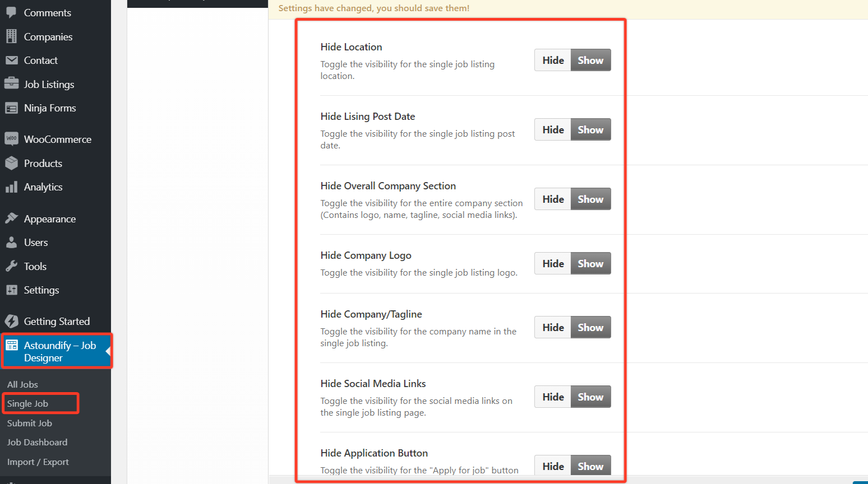Hide the Company Logo
This screenshot has width=868, height=484.
[552, 263]
